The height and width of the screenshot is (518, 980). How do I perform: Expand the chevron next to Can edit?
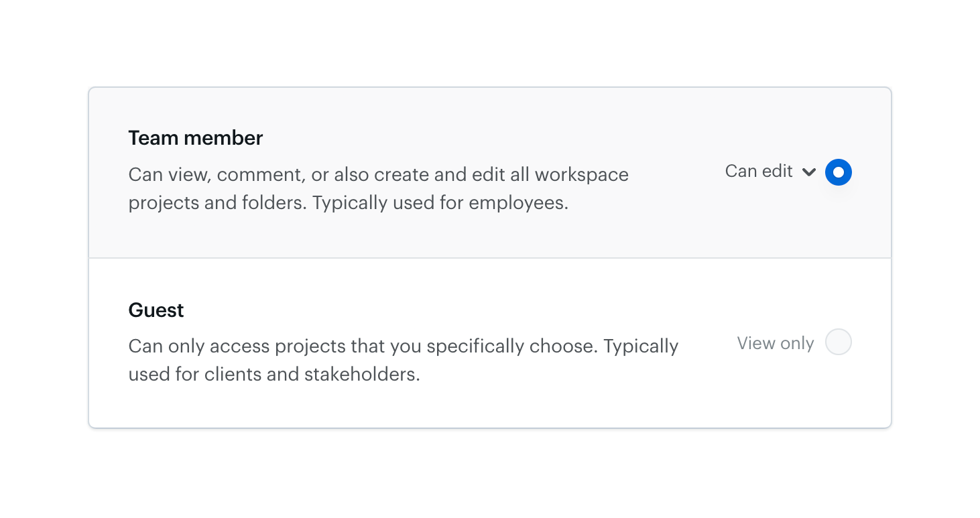click(x=809, y=172)
